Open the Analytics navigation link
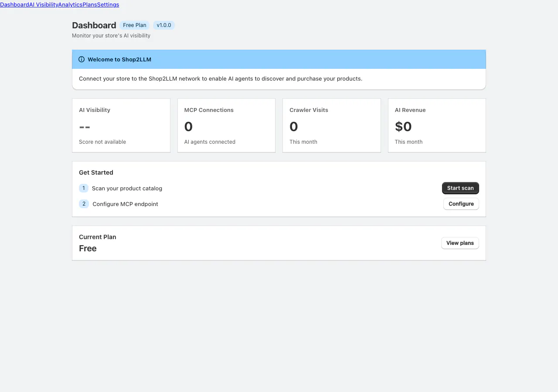Screen dimensions: 558x392 click(x=70, y=4)
